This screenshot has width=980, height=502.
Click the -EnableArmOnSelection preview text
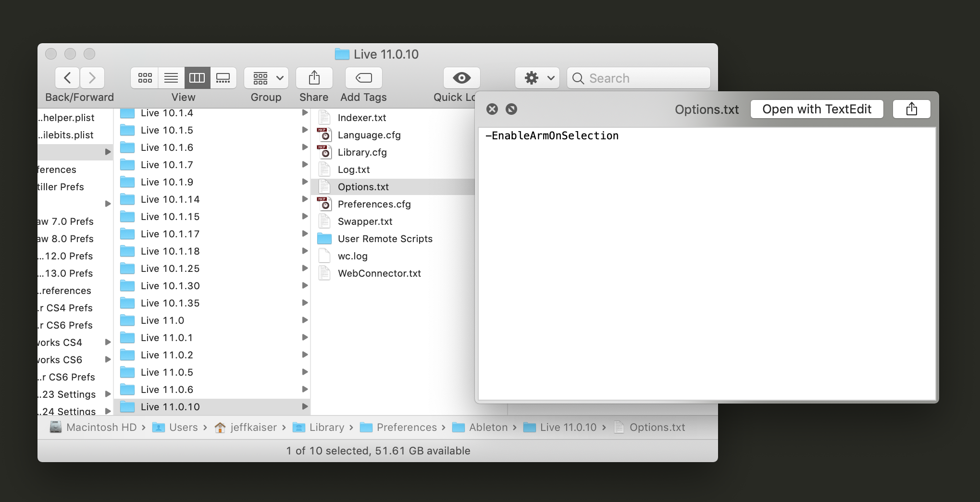552,136
